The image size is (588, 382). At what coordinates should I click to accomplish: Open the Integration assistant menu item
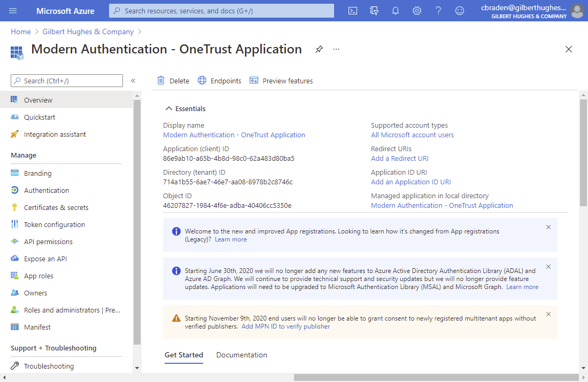coord(66,134)
